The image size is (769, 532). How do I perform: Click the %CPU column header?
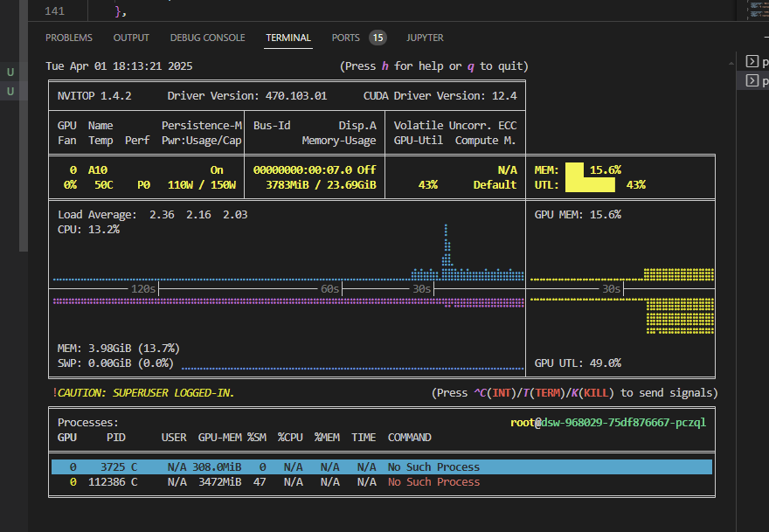[290, 438]
